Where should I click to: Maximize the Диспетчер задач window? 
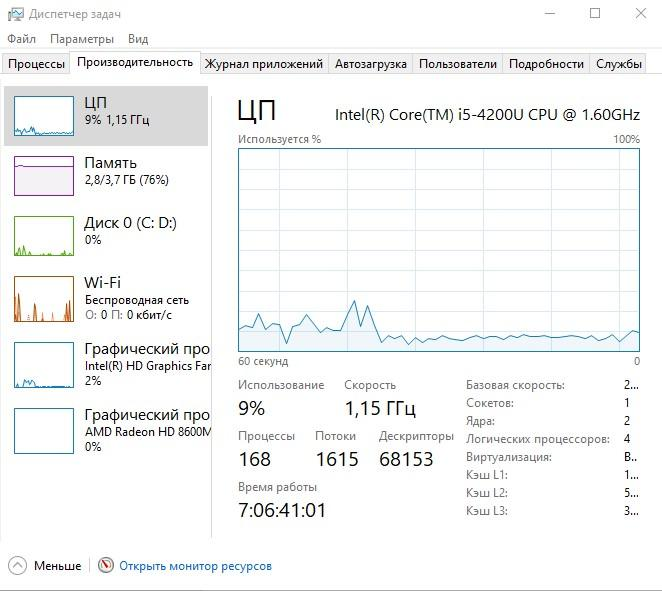(595, 13)
